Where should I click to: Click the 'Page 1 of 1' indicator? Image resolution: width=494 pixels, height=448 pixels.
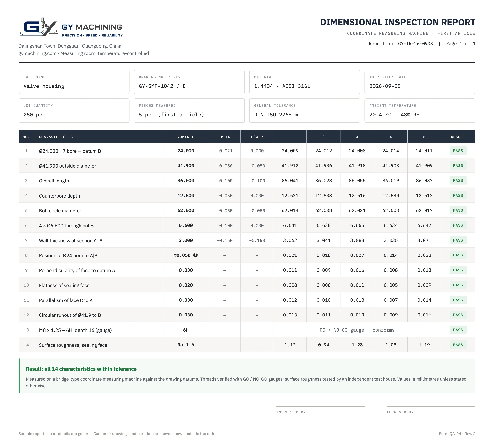[460, 44]
